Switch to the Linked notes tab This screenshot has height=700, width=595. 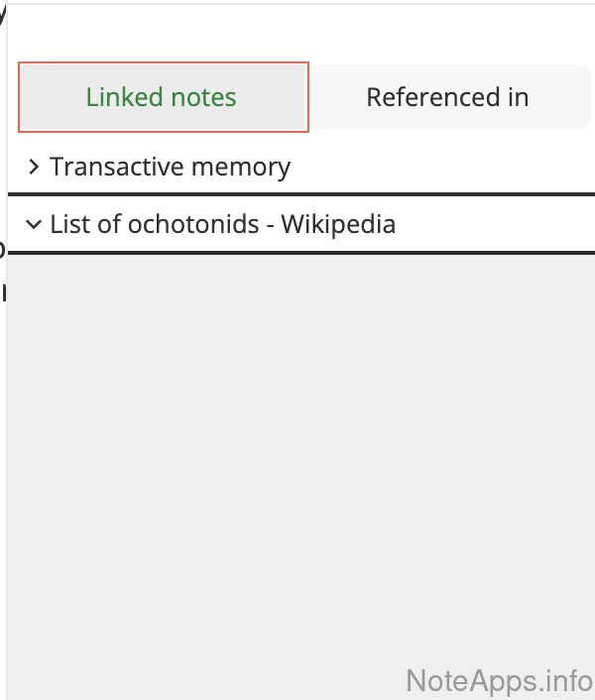click(x=162, y=97)
